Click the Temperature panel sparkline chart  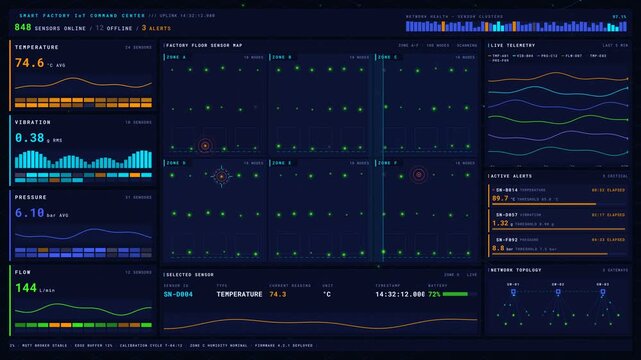tap(83, 83)
